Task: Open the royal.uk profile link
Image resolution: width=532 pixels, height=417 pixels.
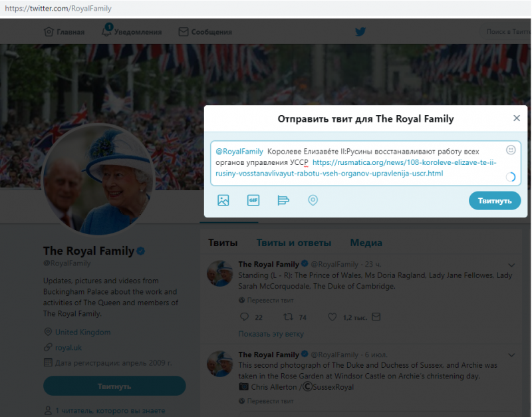Action: coord(68,347)
